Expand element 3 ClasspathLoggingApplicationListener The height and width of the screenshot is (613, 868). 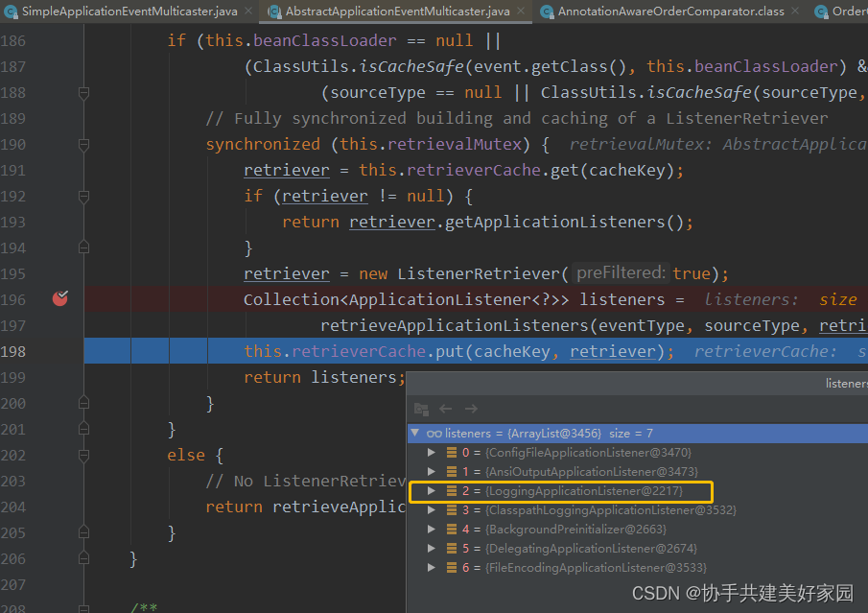click(x=432, y=510)
